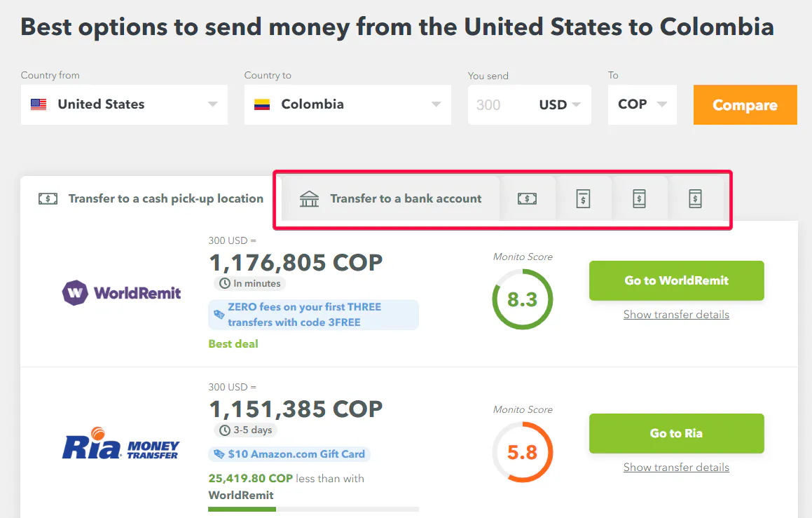Click the Go to WorldRemit button
The image size is (812, 518).
click(x=676, y=280)
